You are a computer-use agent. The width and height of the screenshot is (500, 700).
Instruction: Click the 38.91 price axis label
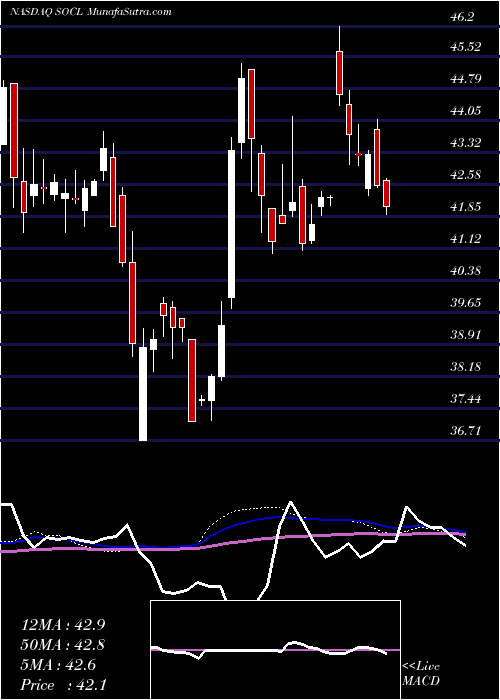pos(466,334)
